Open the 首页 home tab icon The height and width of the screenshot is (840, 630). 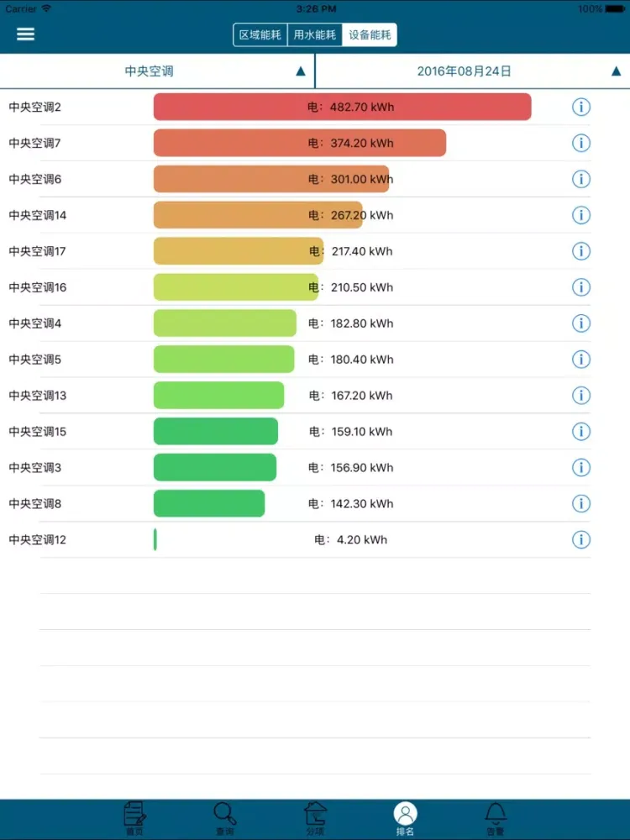pyautogui.click(x=134, y=815)
